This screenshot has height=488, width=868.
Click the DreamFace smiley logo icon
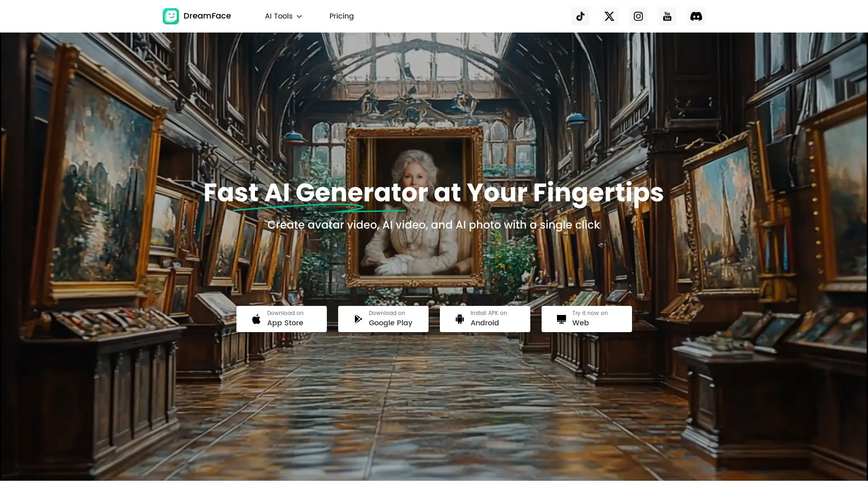coord(171,16)
